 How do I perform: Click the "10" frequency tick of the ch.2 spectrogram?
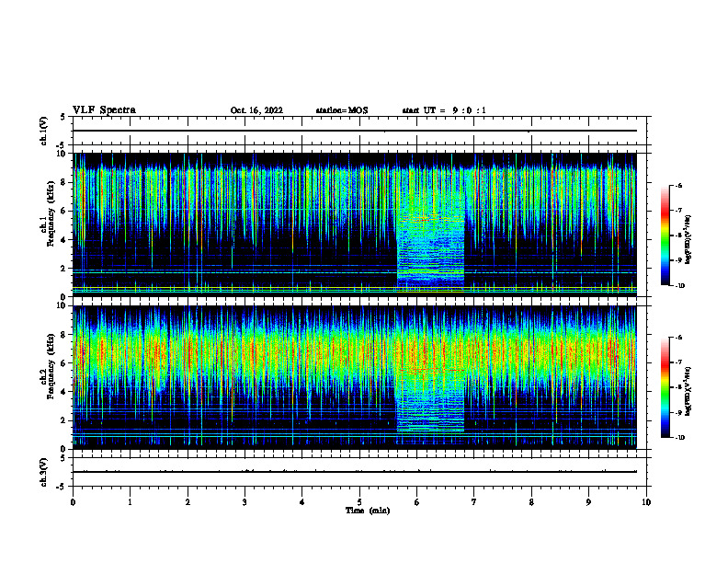coord(63,305)
